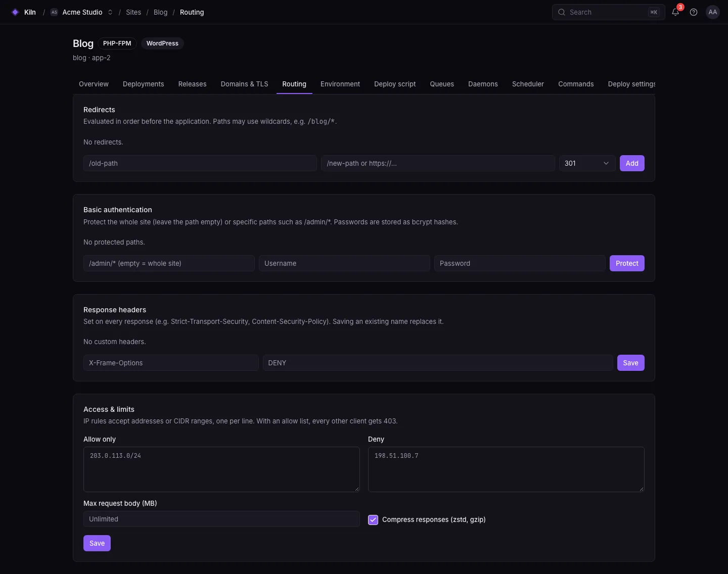Click the PHP-FPM badge
728x574 pixels.
[x=117, y=43]
